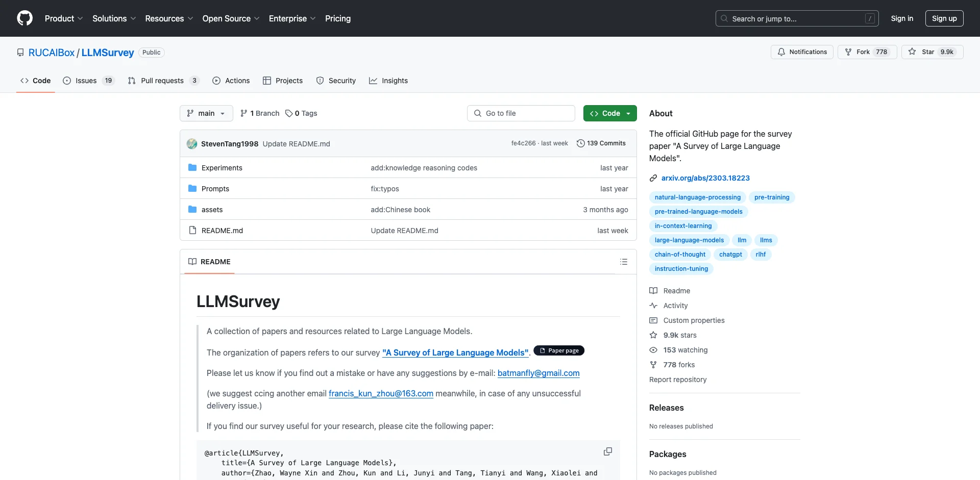Click the chatgpt topic tag
Image resolution: width=980 pixels, height=480 pixels.
[730, 255]
